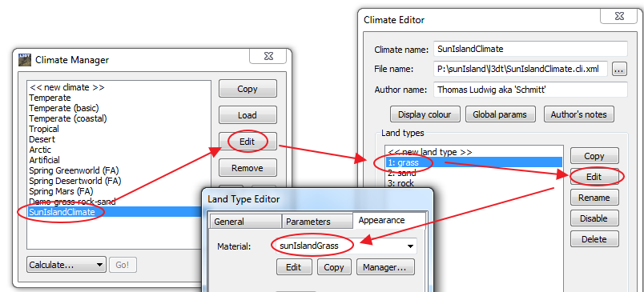Image resolution: width=644 pixels, height=292 pixels.
Task: Select 'Temperate' climate entry
Action: [119, 98]
